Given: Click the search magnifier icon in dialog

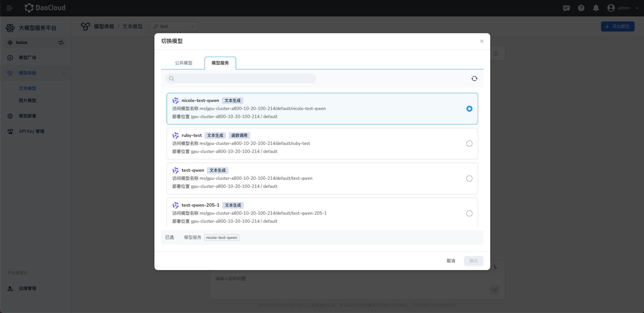Looking at the screenshot, I should tap(172, 79).
